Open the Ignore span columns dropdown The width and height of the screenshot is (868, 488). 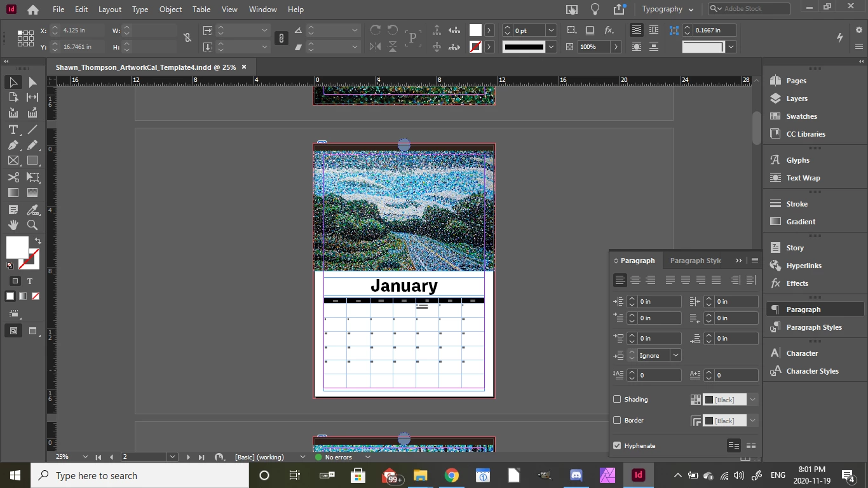[x=676, y=355]
